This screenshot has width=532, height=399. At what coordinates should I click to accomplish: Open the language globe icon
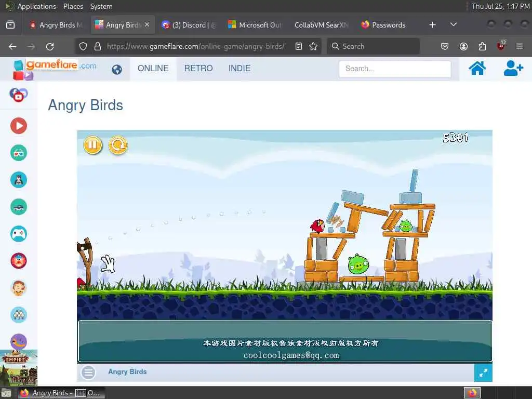[x=117, y=70]
